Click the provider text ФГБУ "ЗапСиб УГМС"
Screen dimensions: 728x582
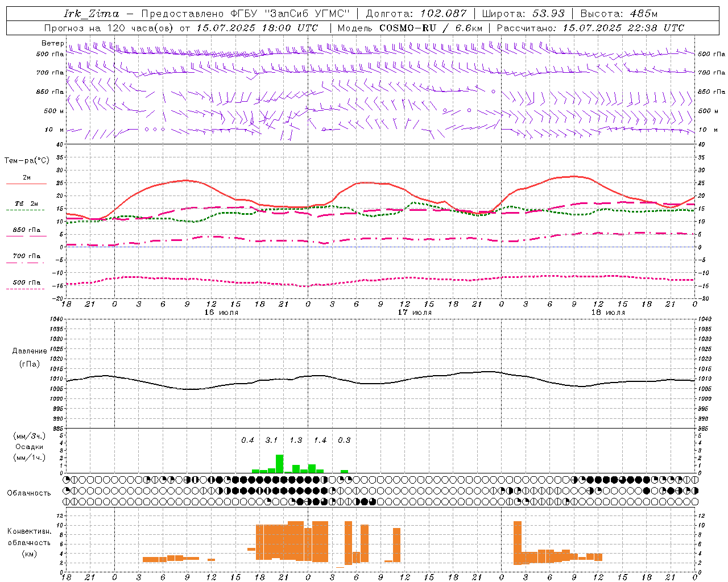tap(290, 14)
